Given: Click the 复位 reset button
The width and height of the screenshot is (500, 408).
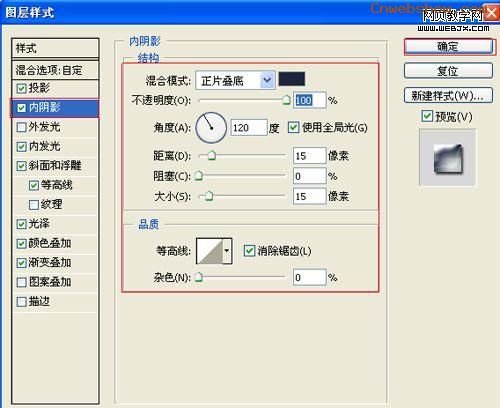Looking at the screenshot, I should (448, 71).
